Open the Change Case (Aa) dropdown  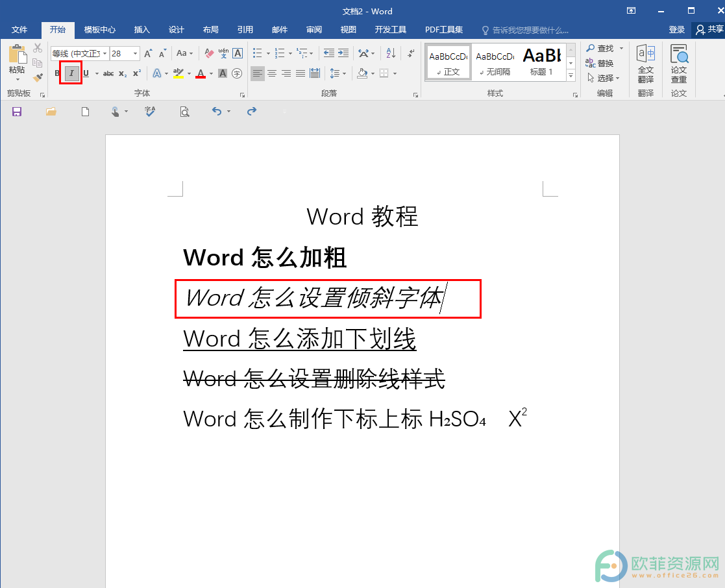click(x=185, y=54)
